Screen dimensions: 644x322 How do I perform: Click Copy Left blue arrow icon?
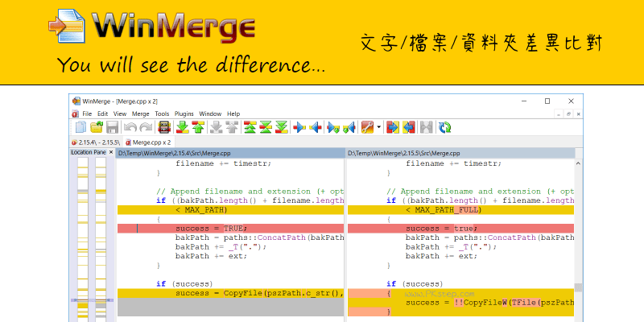tap(316, 127)
